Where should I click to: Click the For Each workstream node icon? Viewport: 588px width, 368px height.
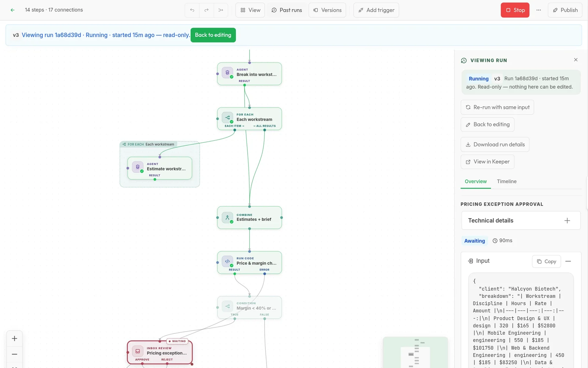click(x=227, y=118)
